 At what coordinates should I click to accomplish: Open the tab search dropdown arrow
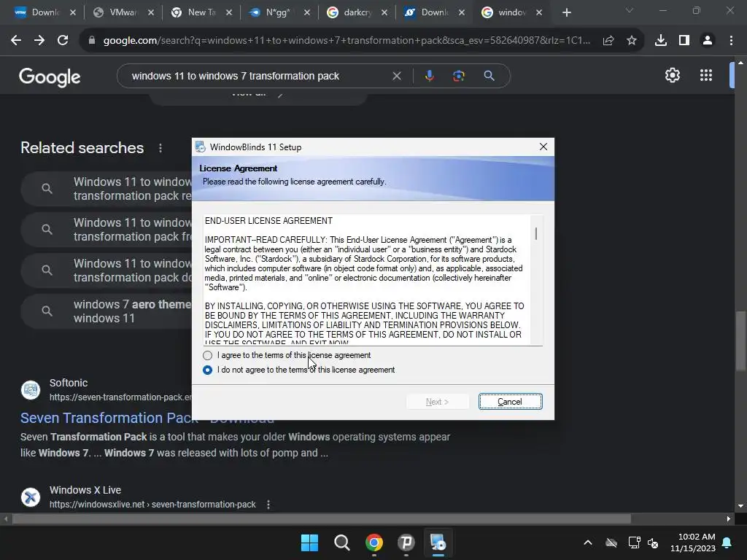(630, 10)
